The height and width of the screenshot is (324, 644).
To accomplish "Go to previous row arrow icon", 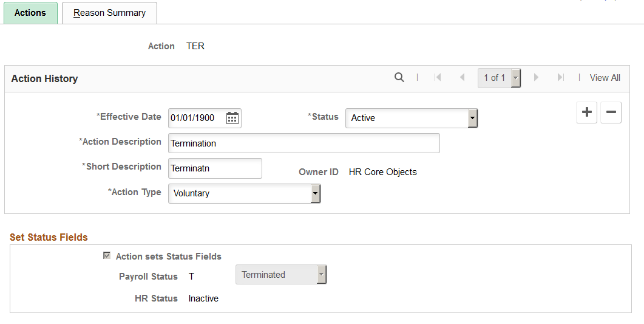I will click(x=463, y=77).
